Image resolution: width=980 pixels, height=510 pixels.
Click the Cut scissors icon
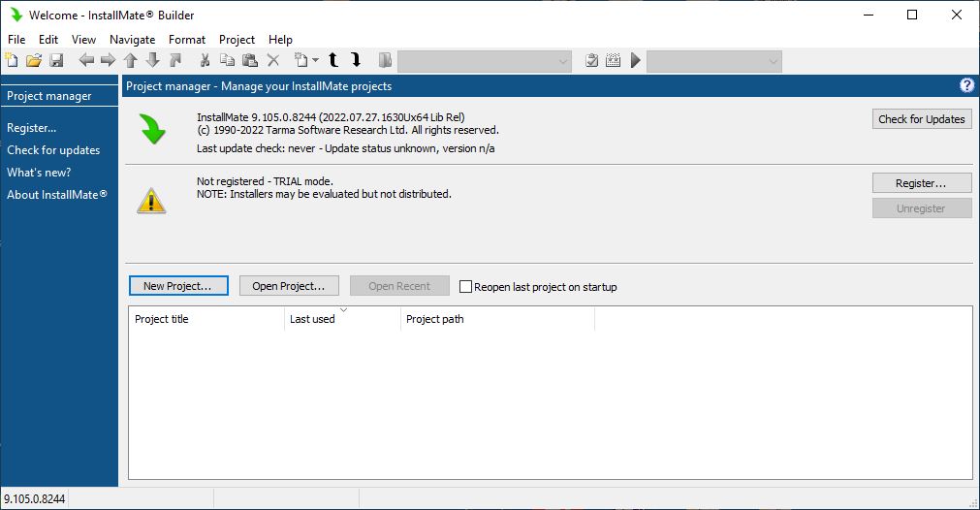205,60
